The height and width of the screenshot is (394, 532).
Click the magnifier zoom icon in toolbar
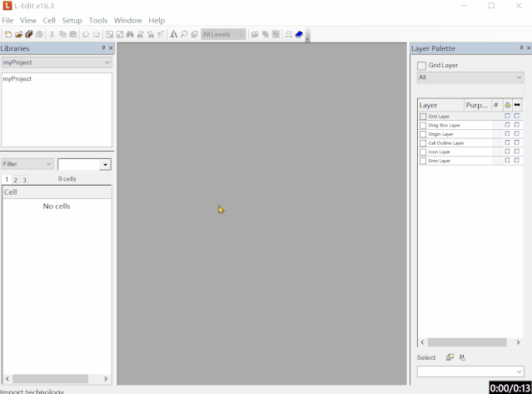tap(184, 35)
